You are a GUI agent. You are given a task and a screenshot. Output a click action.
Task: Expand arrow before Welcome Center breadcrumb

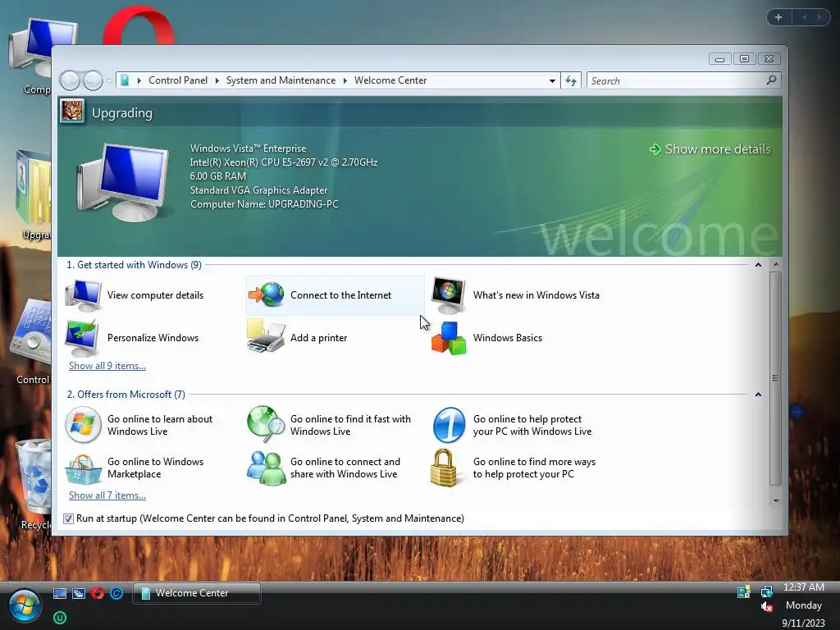pos(345,80)
